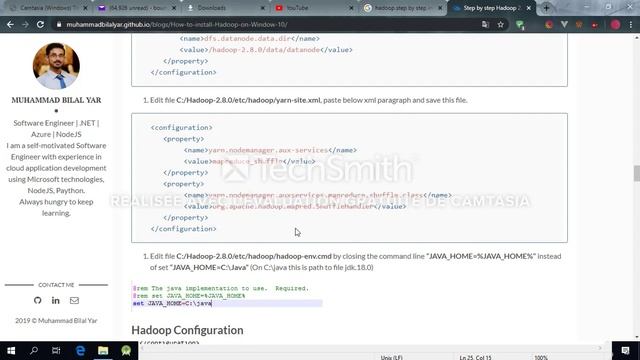Open the Windows notification center icon

625,350
